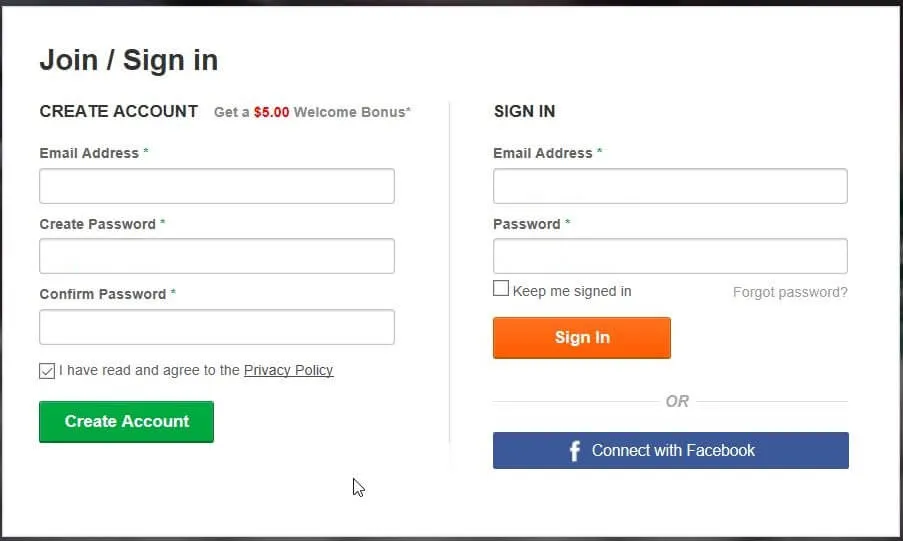903x541 pixels.
Task: Focus the Create Account email address field
Action: [x=217, y=186]
